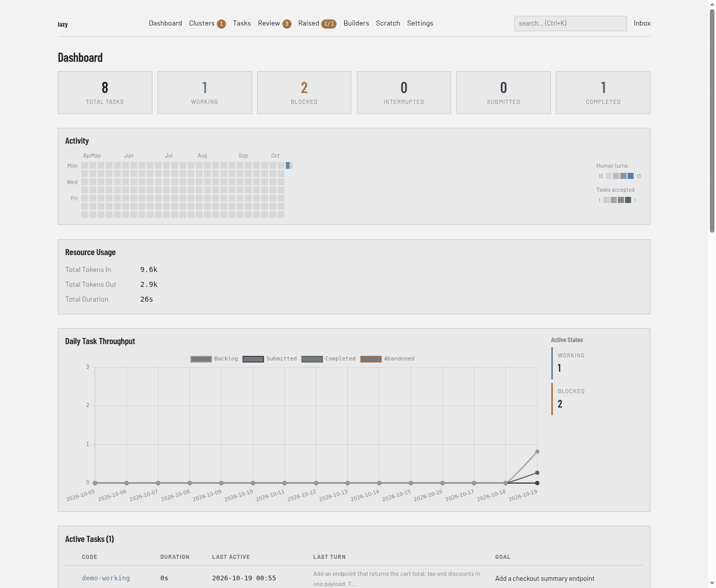This screenshot has width=716, height=588.
Task: Select the Completed stat card
Action: [603, 93]
